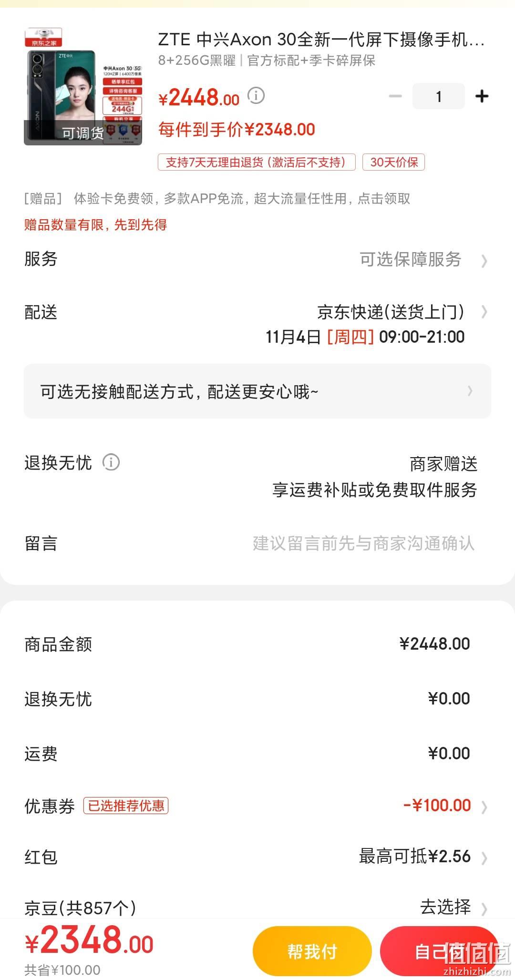Image resolution: width=515 pixels, height=980 pixels.
Task: Tap the red 自己付 pay button
Action: coord(439,951)
